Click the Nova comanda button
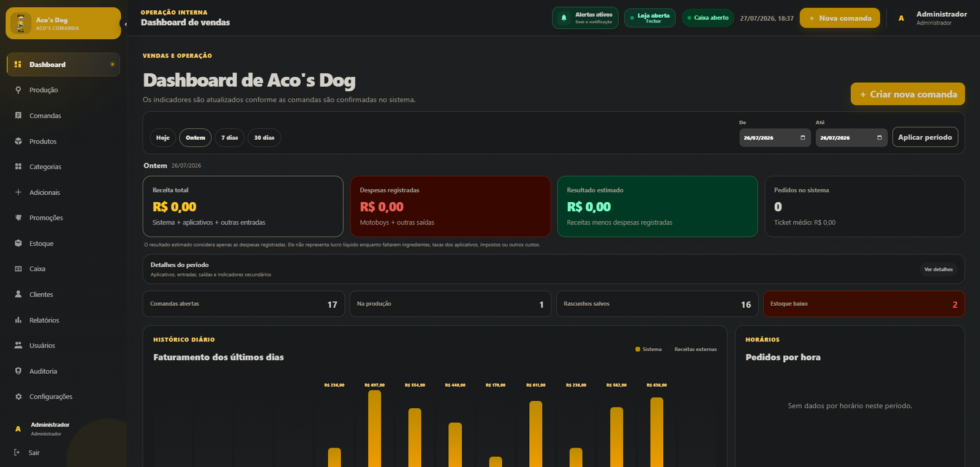The image size is (980, 467). (x=840, y=18)
